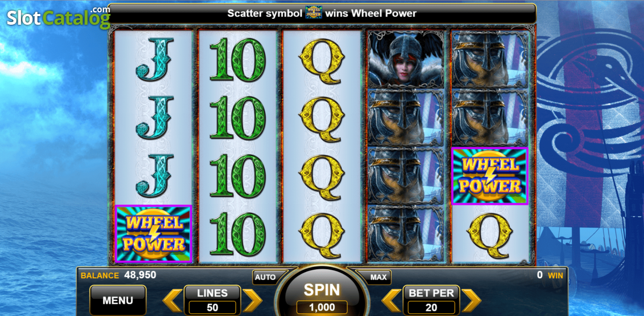Click the Wheel Power symbol on the first reel
The width and height of the screenshot is (644, 316).
coord(153,234)
